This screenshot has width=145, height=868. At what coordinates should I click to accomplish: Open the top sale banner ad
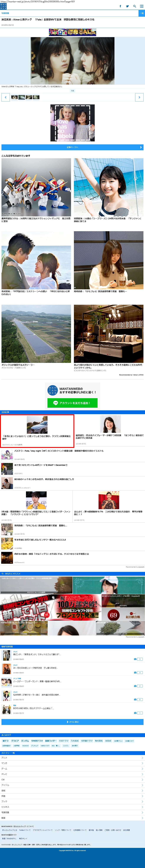point(73,32)
